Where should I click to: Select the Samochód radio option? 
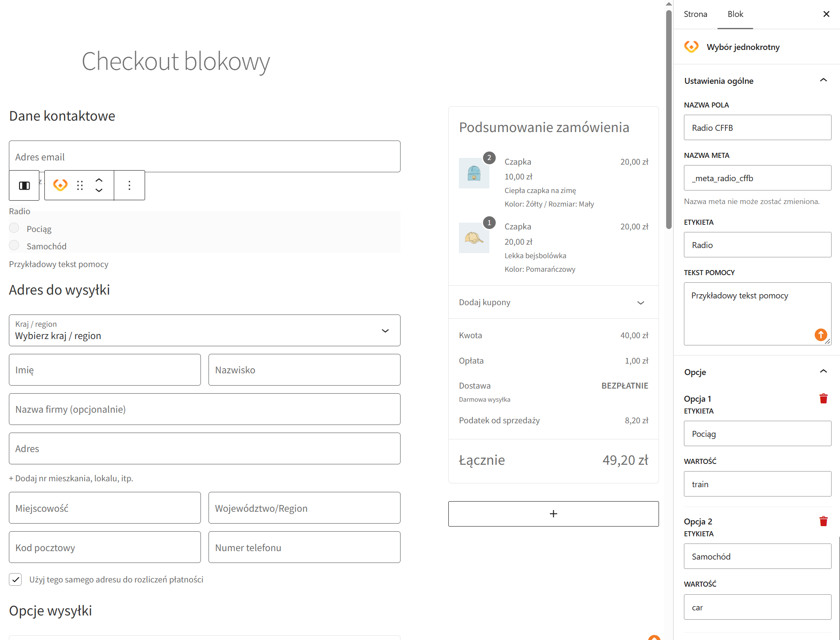pos(14,246)
